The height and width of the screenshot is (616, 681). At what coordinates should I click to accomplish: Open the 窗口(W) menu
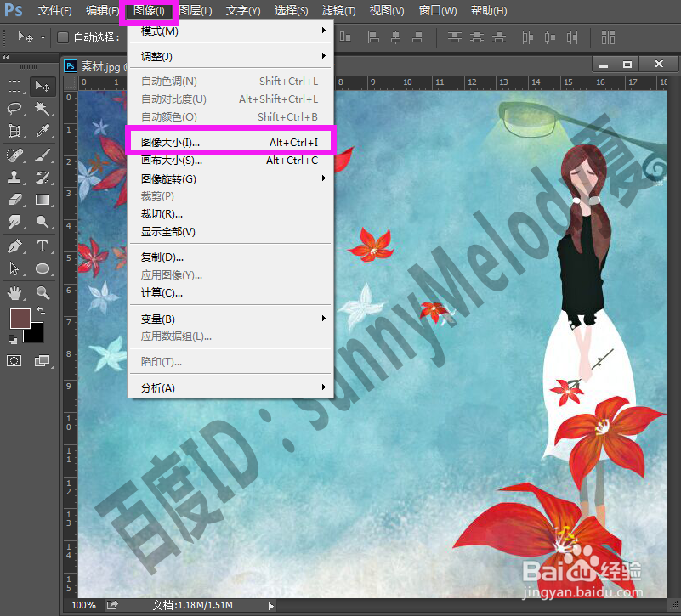coord(438,10)
